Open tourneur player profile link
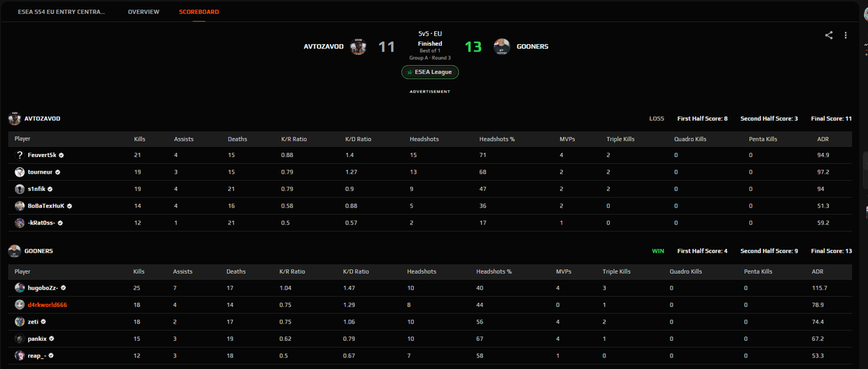Viewport: 868px width, 369px height. tap(40, 172)
